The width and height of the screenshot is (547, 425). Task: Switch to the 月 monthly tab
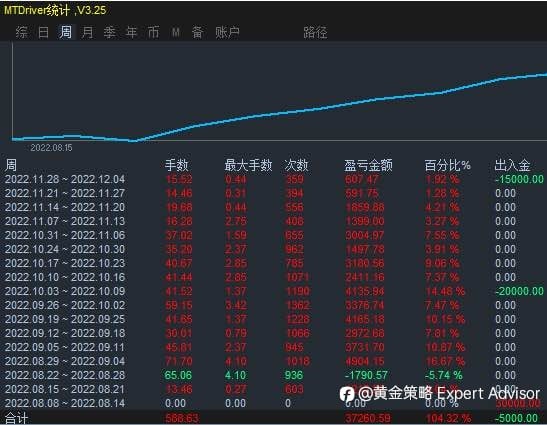coord(88,32)
